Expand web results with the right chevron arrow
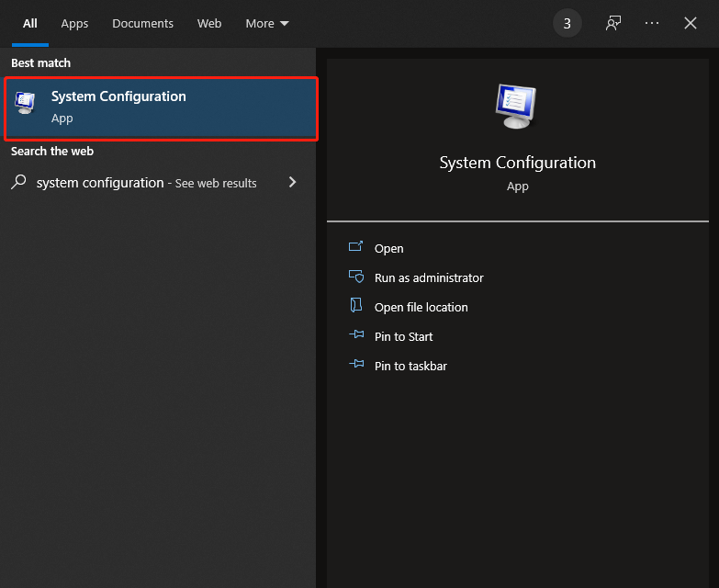 (x=292, y=182)
